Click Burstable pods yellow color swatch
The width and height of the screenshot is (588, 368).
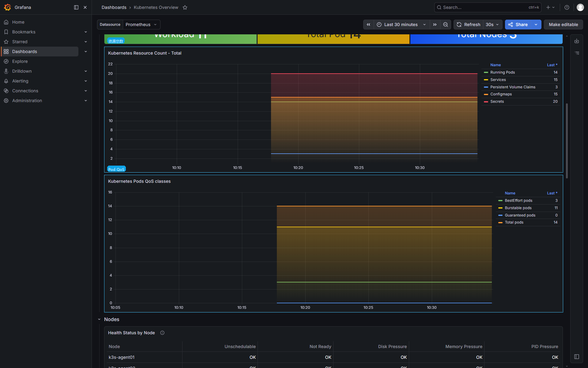point(500,208)
